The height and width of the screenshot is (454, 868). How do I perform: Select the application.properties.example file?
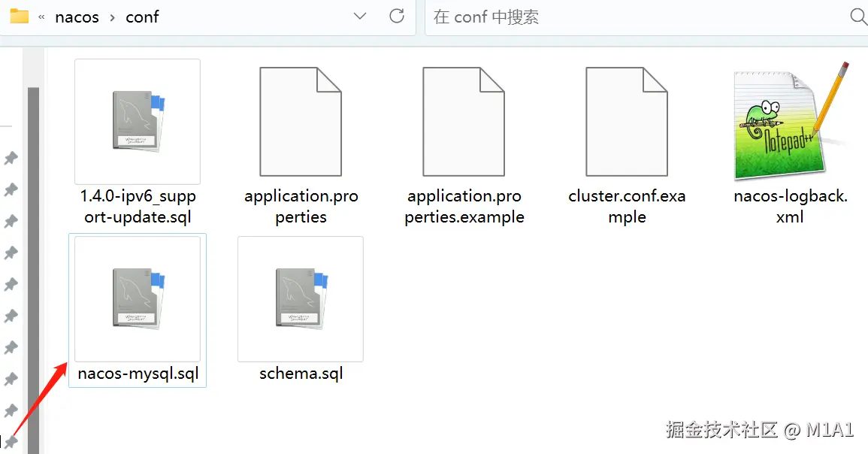click(x=464, y=120)
